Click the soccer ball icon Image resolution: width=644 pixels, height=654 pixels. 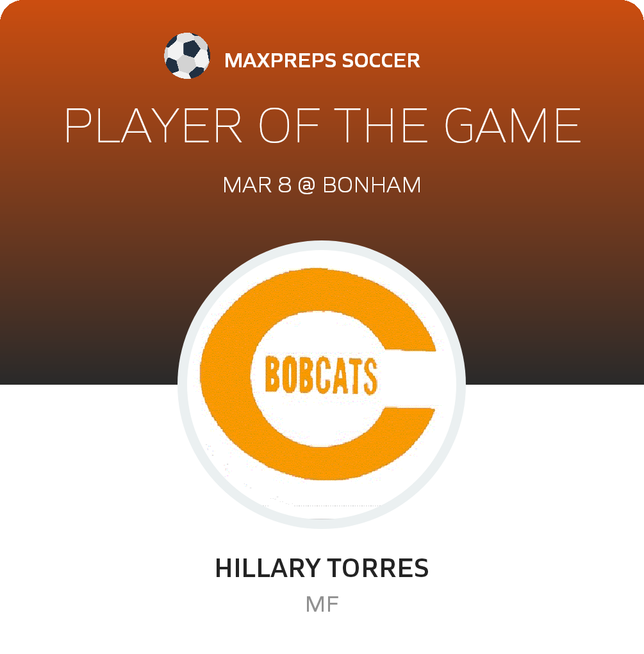point(187,56)
